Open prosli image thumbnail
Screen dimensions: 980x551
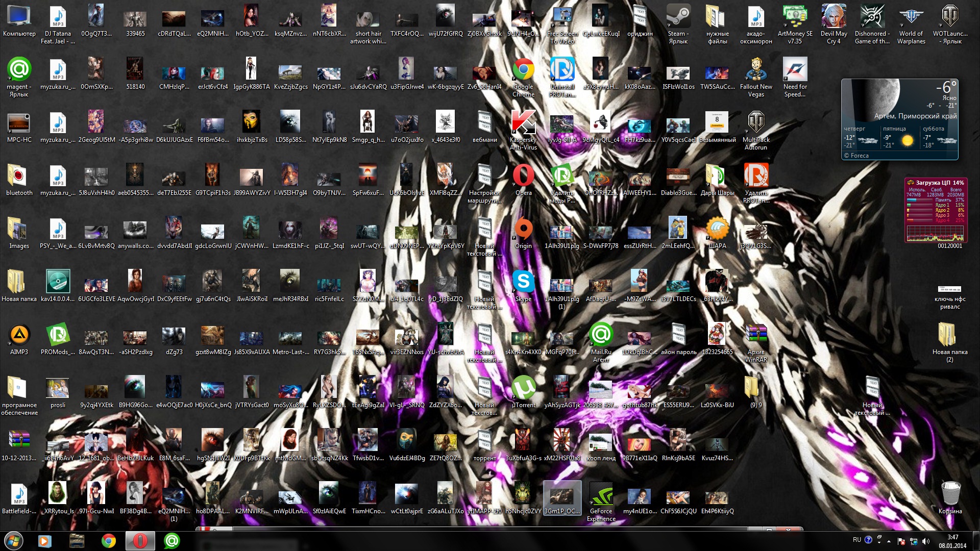pyautogui.click(x=58, y=392)
